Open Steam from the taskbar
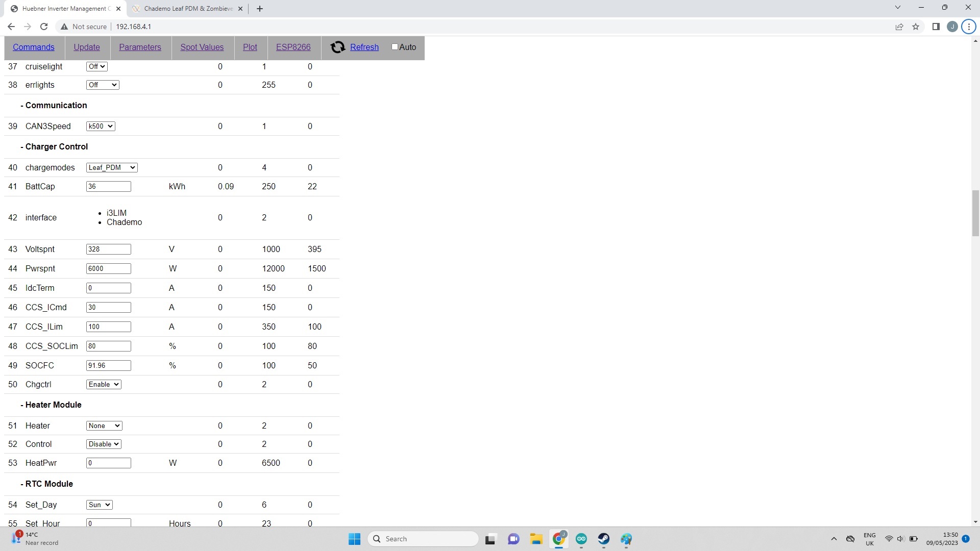The image size is (980, 551). (604, 539)
